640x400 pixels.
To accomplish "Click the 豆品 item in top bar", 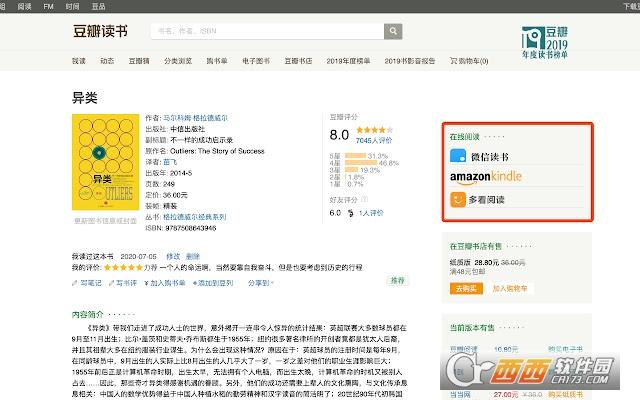I will point(98,7).
